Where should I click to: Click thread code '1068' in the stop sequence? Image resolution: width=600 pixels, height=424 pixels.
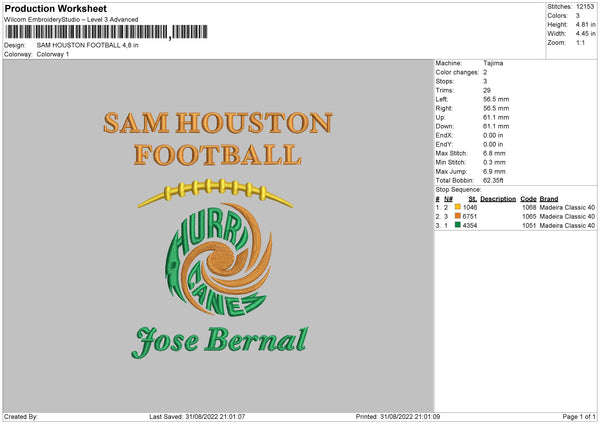[x=529, y=207]
